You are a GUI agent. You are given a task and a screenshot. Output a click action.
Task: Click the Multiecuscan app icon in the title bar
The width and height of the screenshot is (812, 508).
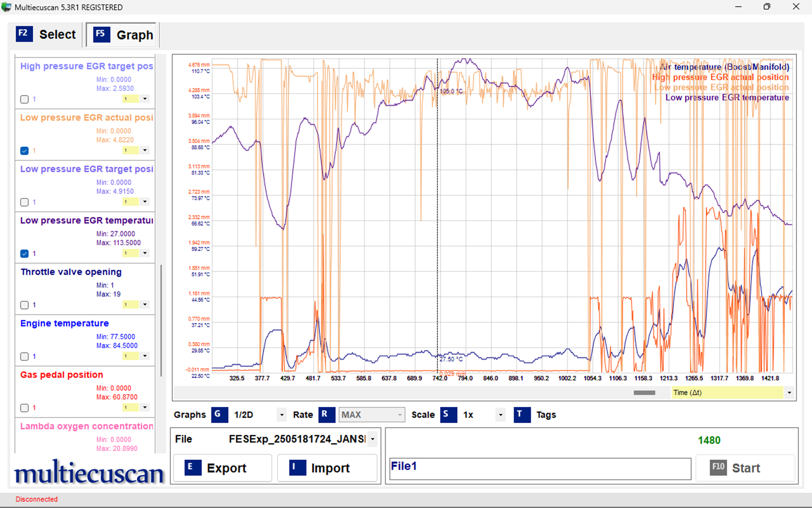[x=6, y=7]
